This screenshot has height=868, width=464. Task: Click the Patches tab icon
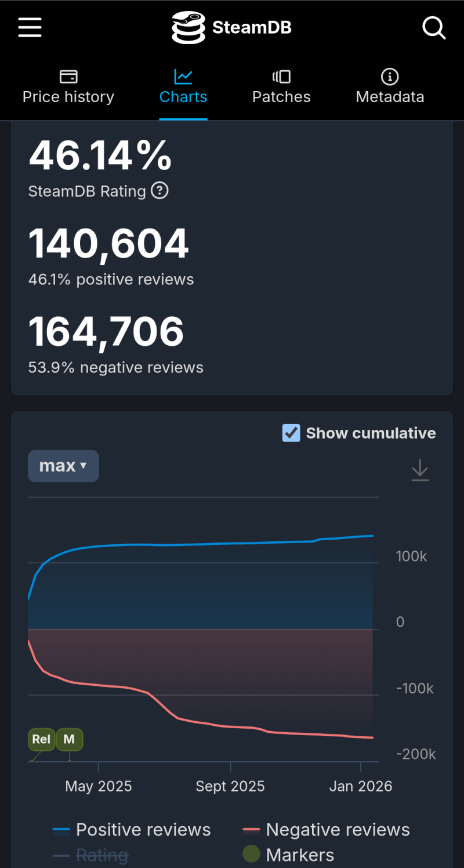point(281,77)
